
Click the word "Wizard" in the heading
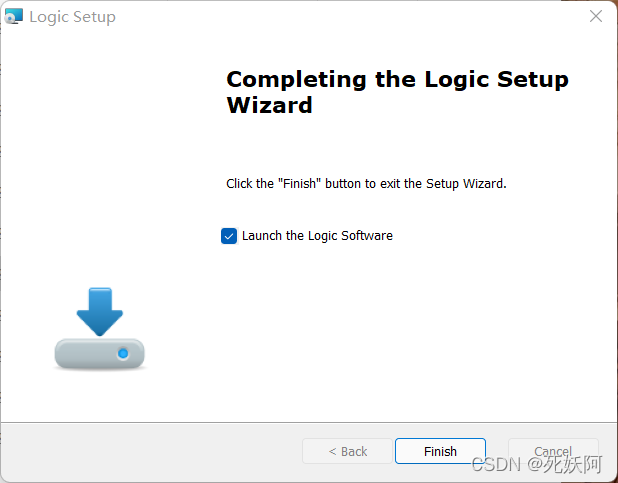(x=269, y=105)
